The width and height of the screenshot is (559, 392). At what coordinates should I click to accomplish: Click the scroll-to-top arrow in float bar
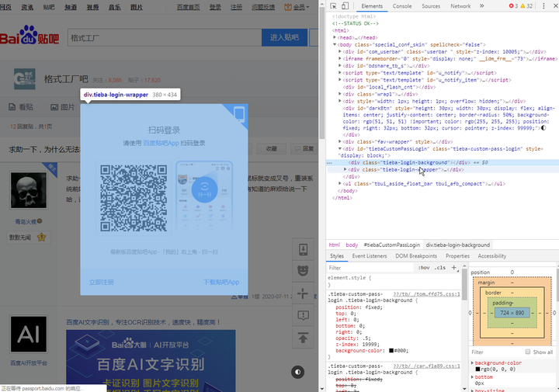point(303,338)
